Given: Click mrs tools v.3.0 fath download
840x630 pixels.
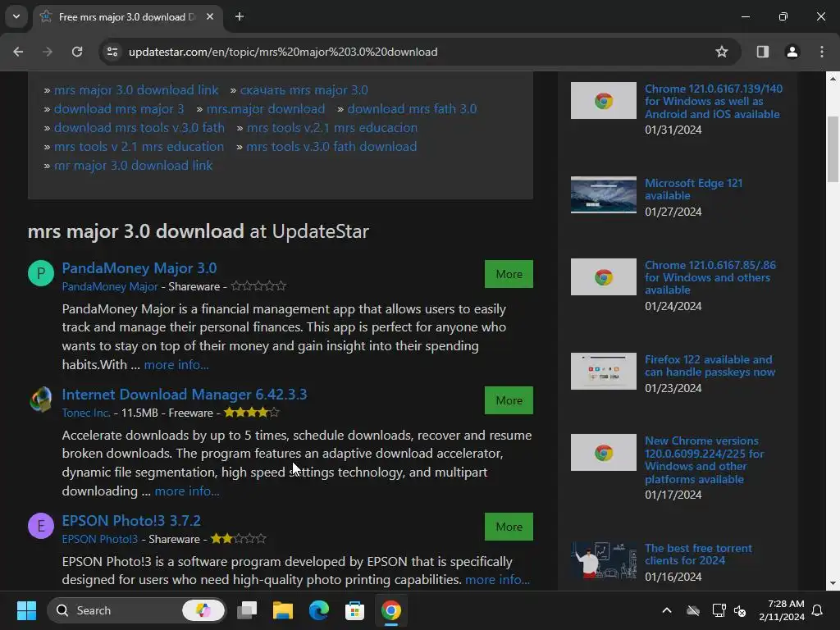Looking at the screenshot, I should (x=331, y=146).
